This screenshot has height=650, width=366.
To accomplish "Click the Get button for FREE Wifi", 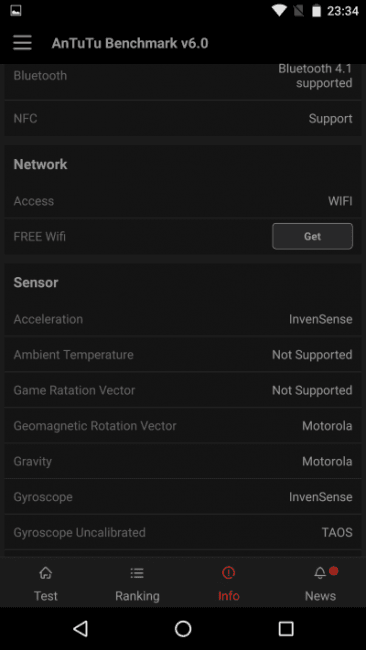I will point(313,236).
